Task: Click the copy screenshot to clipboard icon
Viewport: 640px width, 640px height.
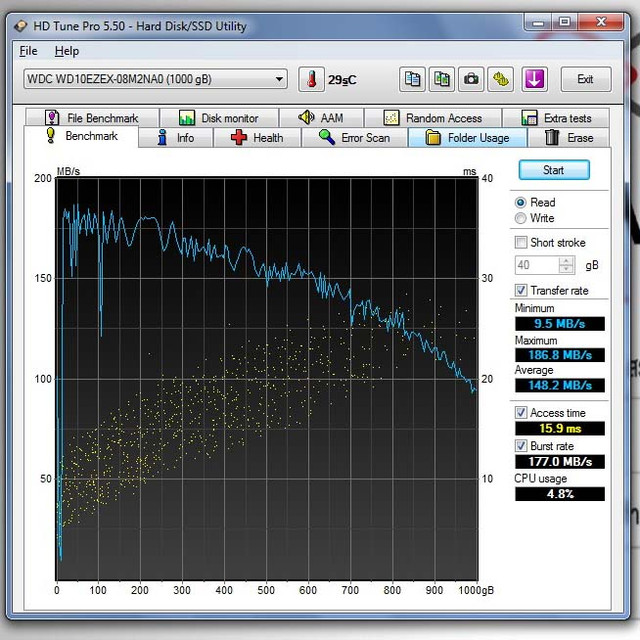Action: (x=442, y=79)
